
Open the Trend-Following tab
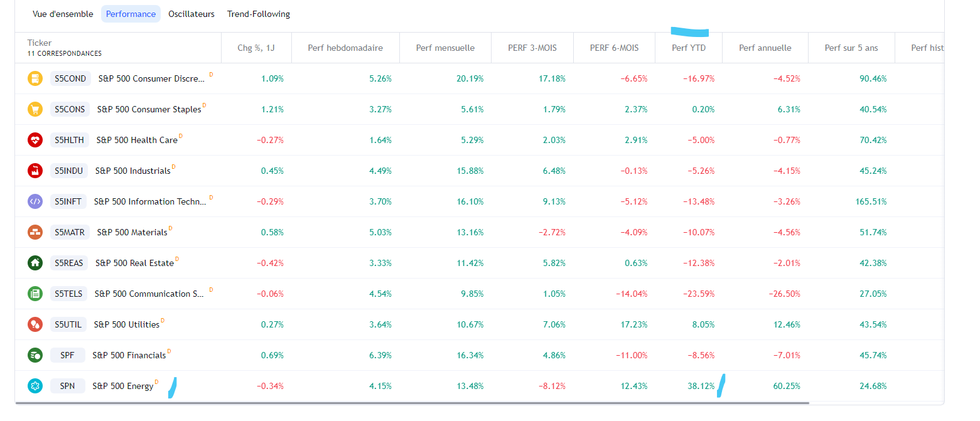pyautogui.click(x=259, y=14)
